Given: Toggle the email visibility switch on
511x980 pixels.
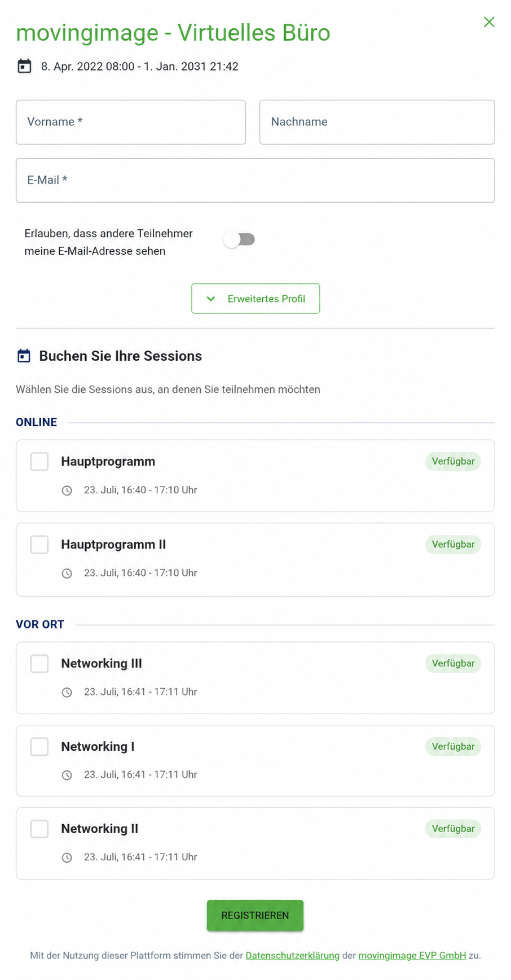Looking at the screenshot, I should click(x=240, y=239).
